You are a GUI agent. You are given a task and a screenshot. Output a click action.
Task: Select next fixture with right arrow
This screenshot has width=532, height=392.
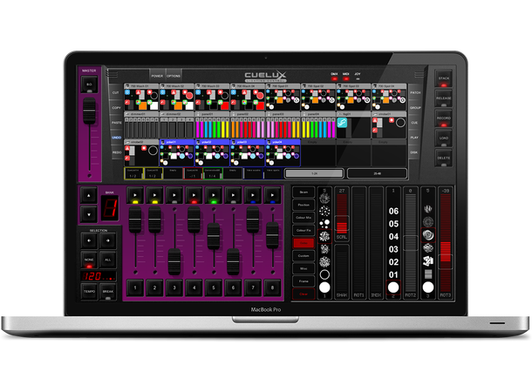click(x=108, y=239)
